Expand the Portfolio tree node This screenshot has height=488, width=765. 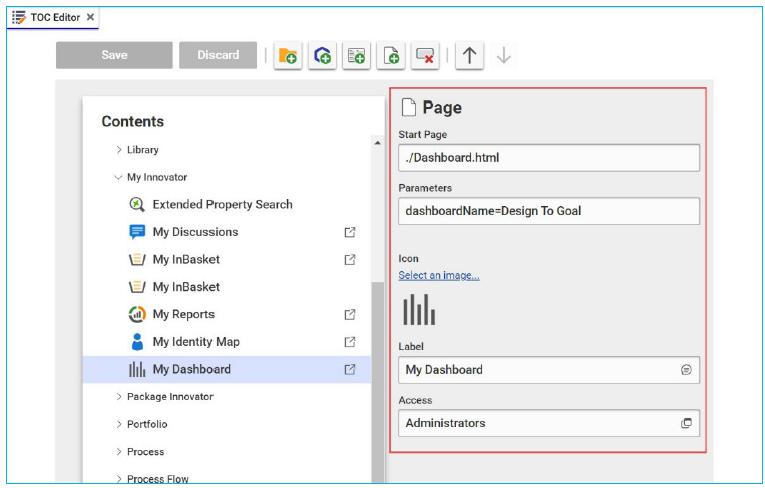tap(118, 424)
